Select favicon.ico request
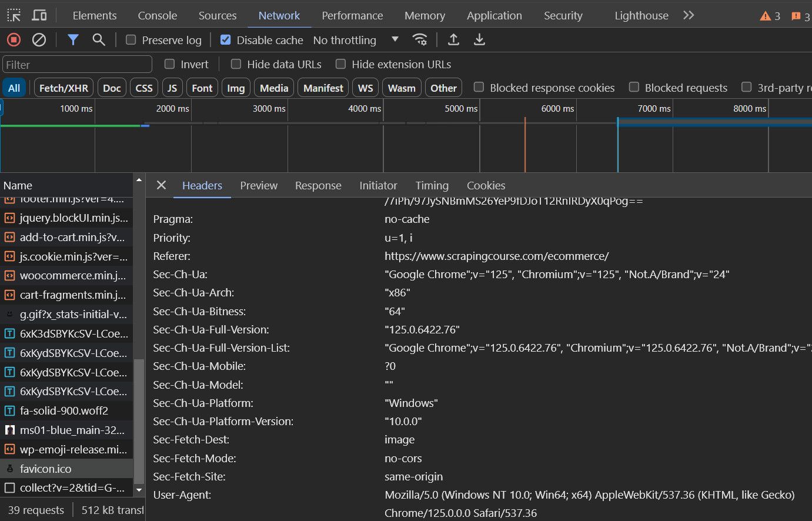Screen dimensions: 812x521 [66, 469]
